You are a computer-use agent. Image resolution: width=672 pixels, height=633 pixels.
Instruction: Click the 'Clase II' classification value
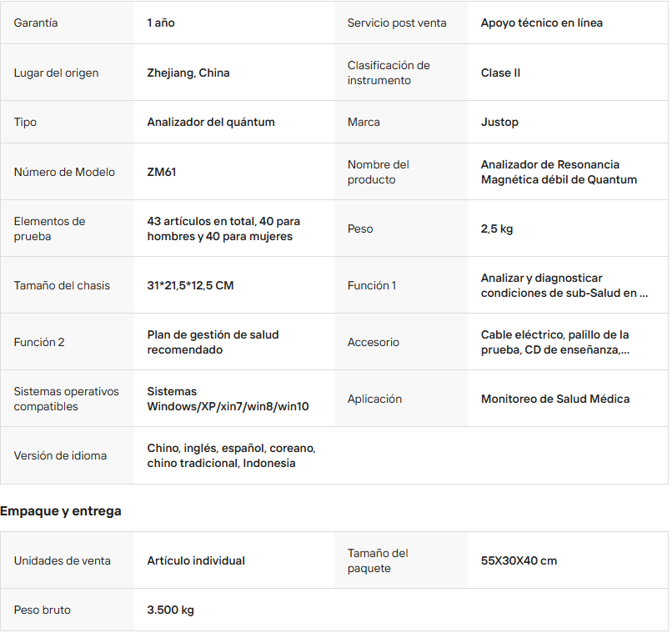(500, 73)
